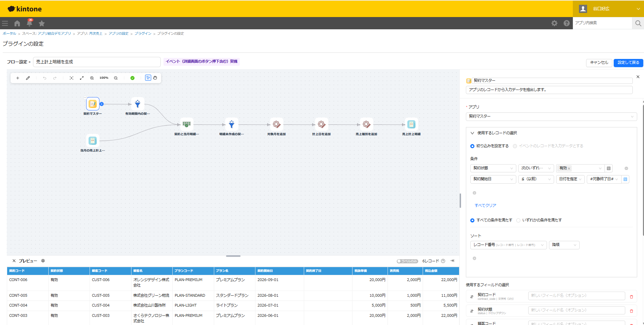Image resolution: width=644 pixels, height=325 pixels.
Task: Open the アプリ: 月次売上 breadcrumb link
Action: click(x=90, y=33)
